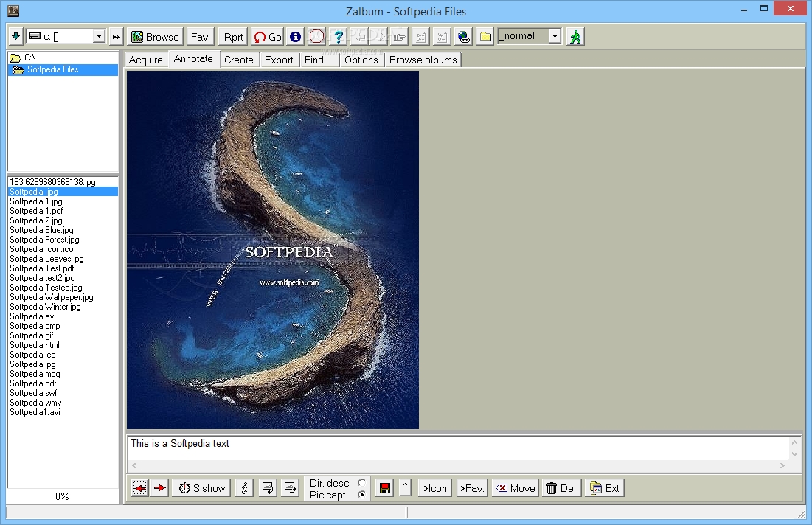Click the caption box vertical scrollbar down arrow

(x=794, y=454)
